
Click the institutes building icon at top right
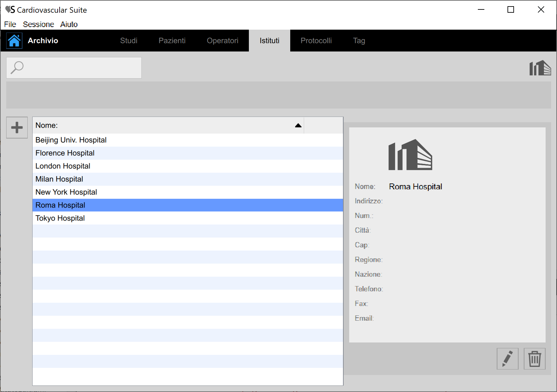coord(540,68)
